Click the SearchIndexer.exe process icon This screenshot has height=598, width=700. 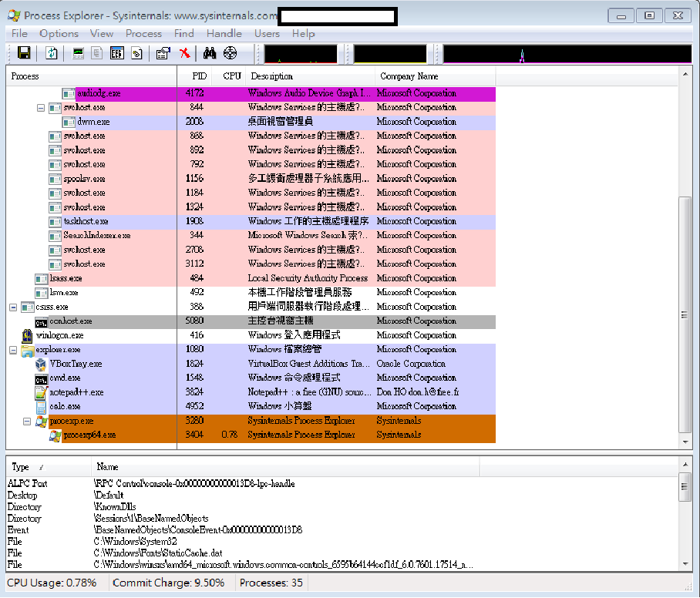pyautogui.click(x=55, y=236)
